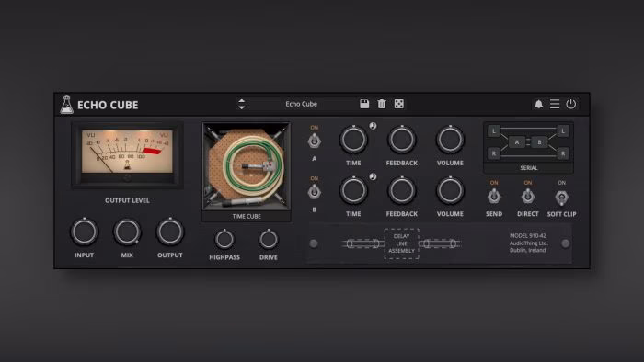The image size is (644, 362).
Task: Click the delay A FEEDBACK knob
Action: 402,140
